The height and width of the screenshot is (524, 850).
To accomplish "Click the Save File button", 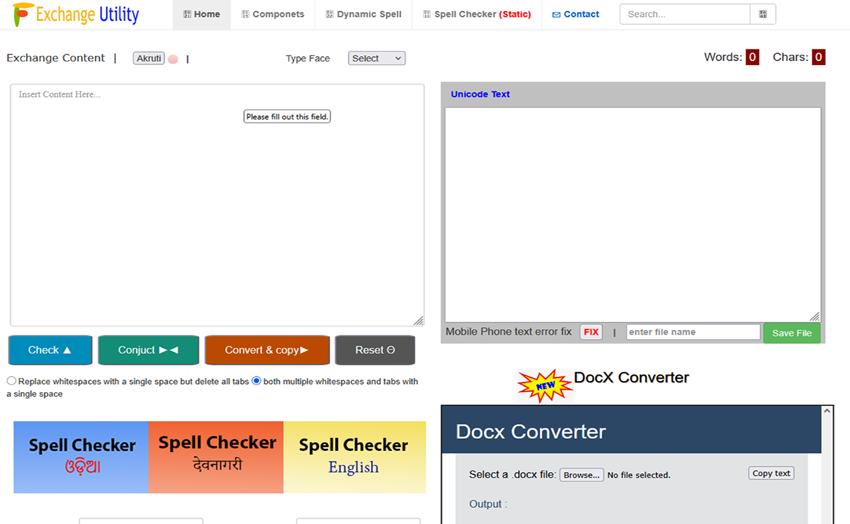I will tap(791, 333).
